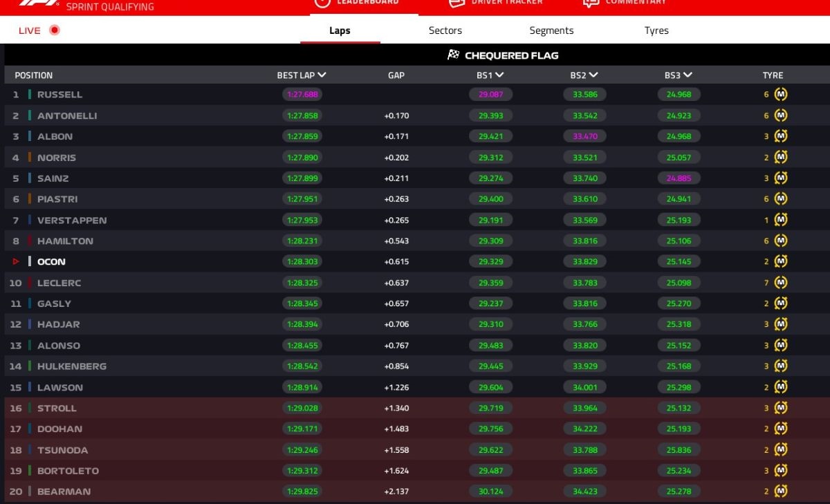The width and height of the screenshot is (830, 504).
Task: Click Russell's purple best lap time
Action: tap(302, 95)
